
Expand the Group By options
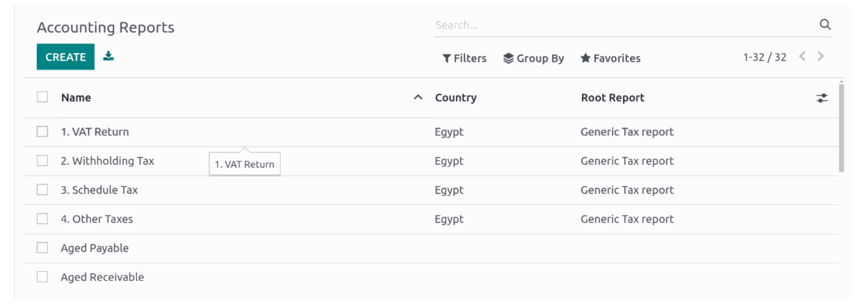(533, 58)
